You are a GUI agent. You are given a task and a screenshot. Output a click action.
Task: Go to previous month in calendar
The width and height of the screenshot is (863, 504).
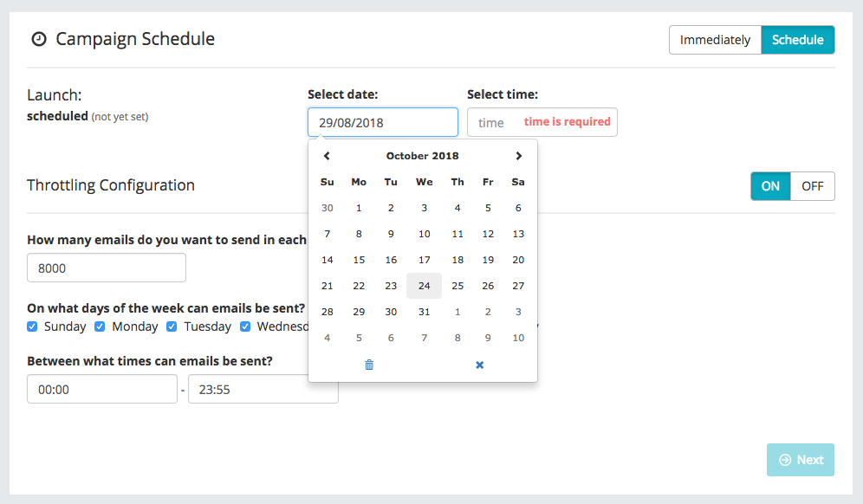point(327,156)
